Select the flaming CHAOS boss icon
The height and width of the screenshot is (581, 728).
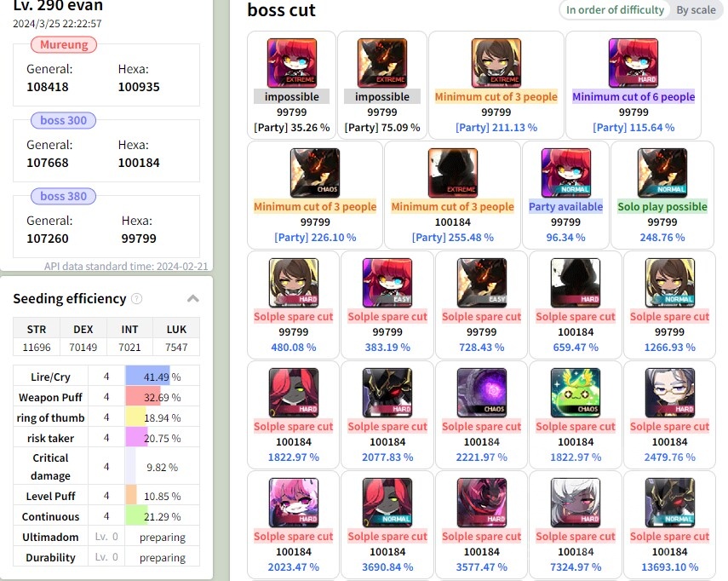[x=315, y=173]
